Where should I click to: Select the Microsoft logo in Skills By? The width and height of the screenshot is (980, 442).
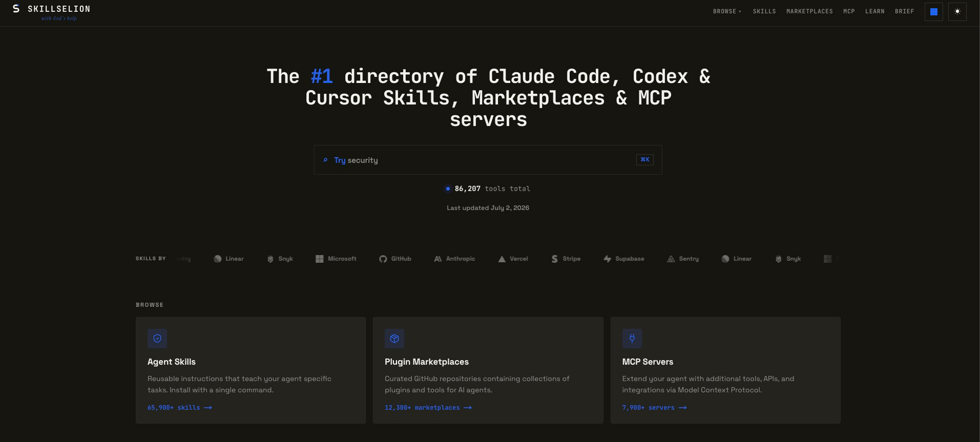336,259
